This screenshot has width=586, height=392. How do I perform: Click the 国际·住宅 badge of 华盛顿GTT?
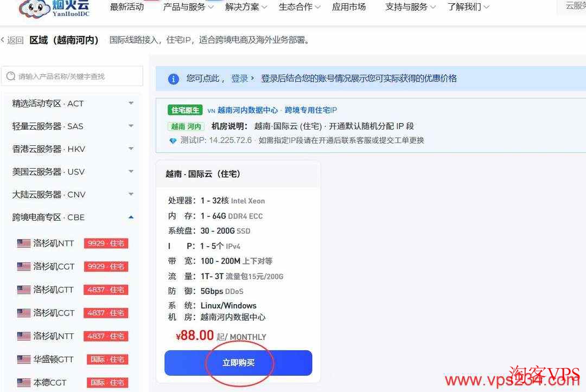[107, 359]
